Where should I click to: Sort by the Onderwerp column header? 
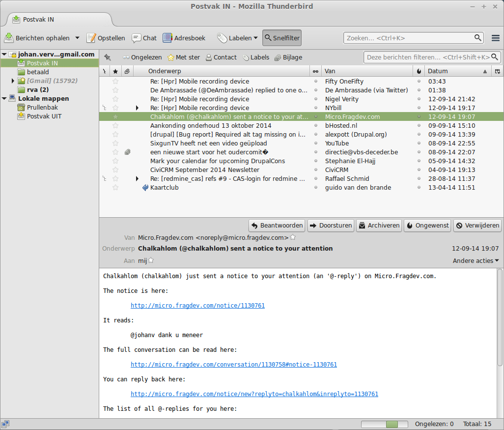pos(221,71)
